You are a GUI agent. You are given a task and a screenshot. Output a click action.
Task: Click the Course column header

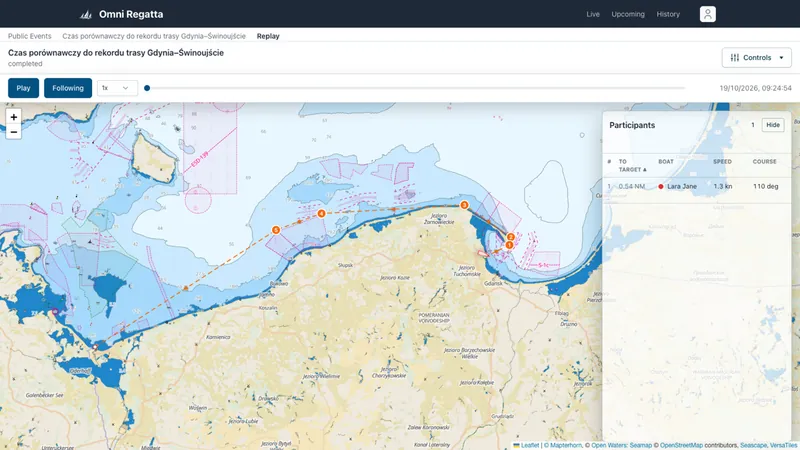[764, 161]
